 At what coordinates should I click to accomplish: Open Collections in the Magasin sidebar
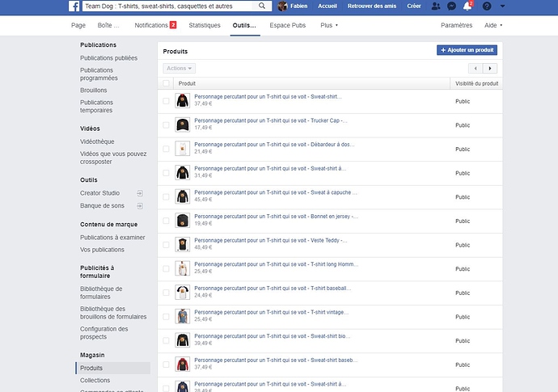pos(95,380)
